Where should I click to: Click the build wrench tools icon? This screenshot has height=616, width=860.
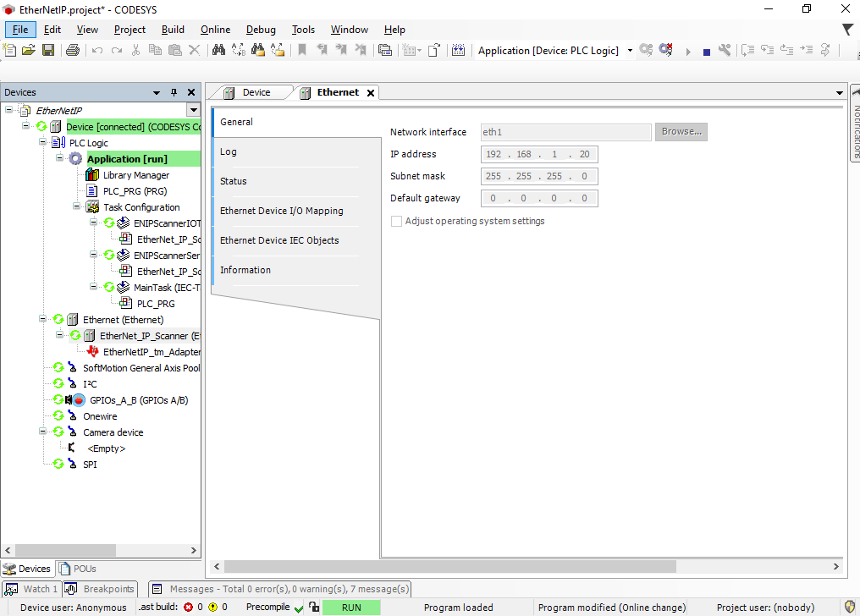pos(724,51)
